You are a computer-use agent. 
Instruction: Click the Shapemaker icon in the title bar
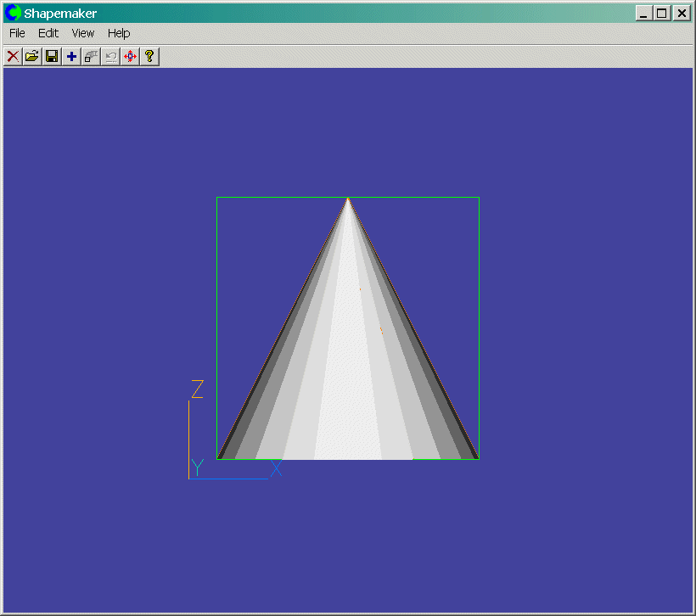click(x=11, y=13)
